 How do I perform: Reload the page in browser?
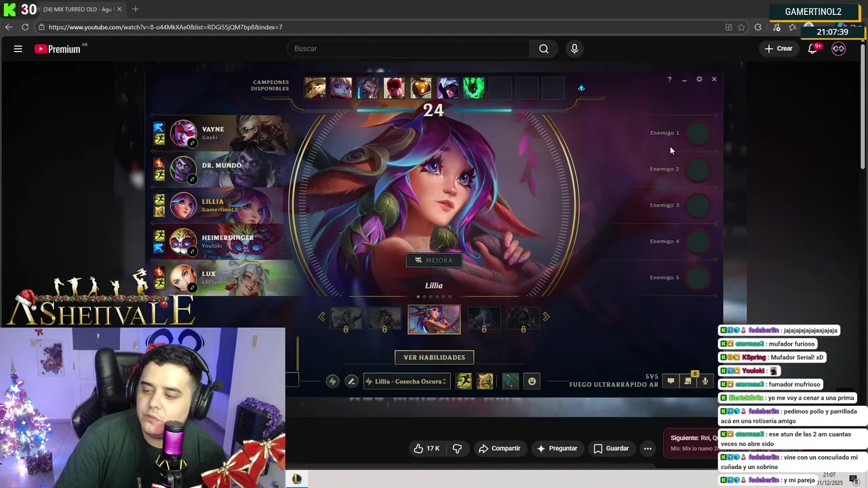(25, 27)
